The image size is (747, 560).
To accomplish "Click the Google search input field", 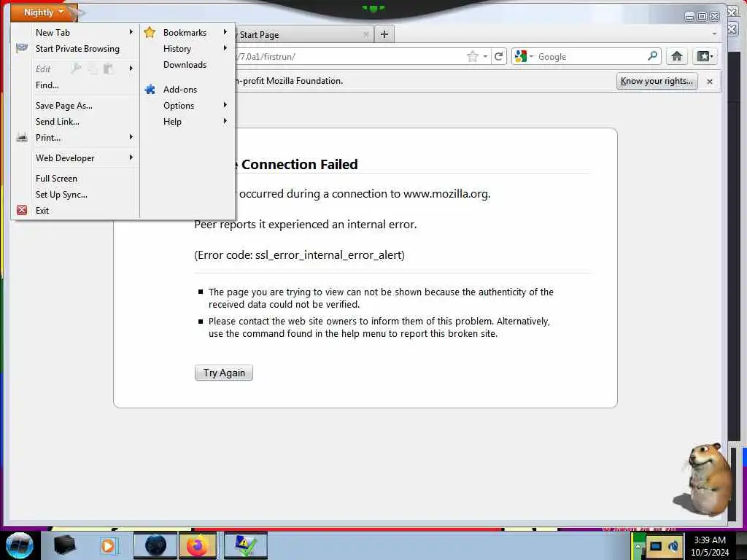I will [591, 57].
